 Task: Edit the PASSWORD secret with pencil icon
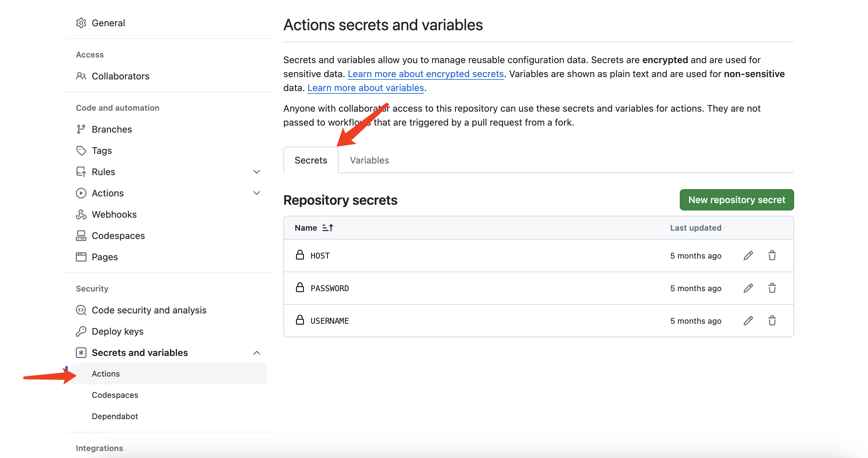click(748, 288)
